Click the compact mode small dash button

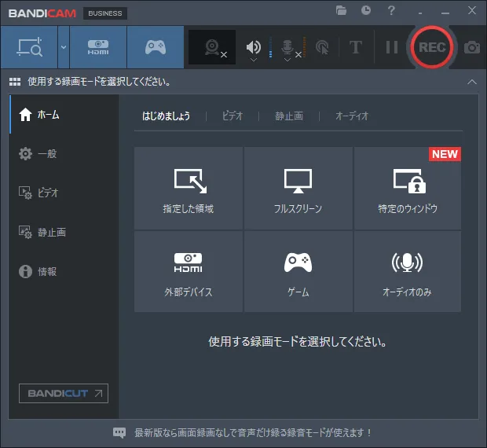pyautogui.click(x=420, y=13)
